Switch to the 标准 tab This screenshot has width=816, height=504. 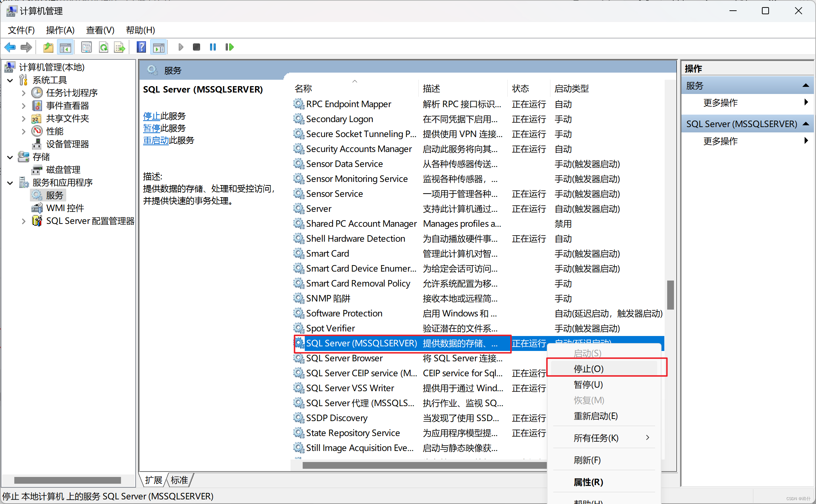tap(179, 480)
